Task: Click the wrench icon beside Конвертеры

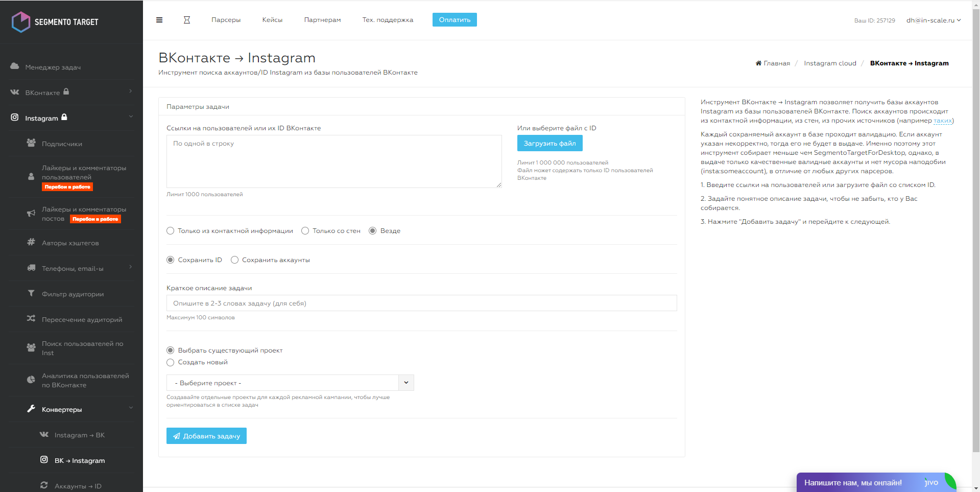Action: click(31, 409)
